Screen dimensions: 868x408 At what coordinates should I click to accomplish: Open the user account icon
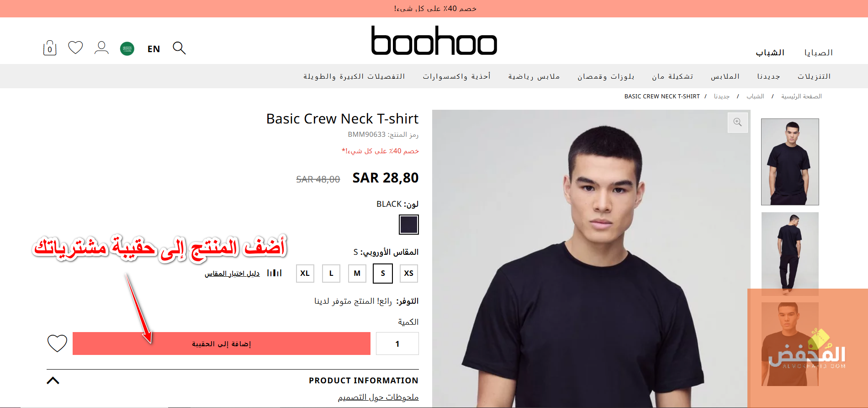[x=101, y=48]
